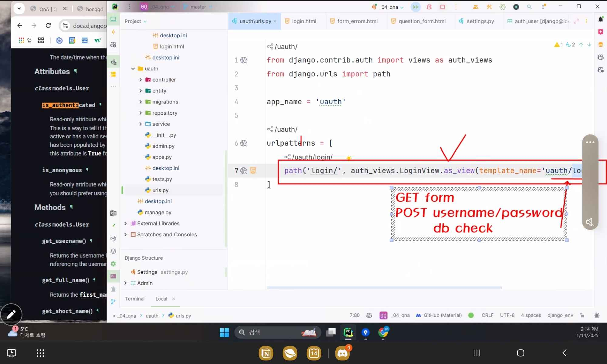Open Git branch tool window icon
The height and width of the screenshot is (364, 607).
pyautogui.click(x=113, y=302)
